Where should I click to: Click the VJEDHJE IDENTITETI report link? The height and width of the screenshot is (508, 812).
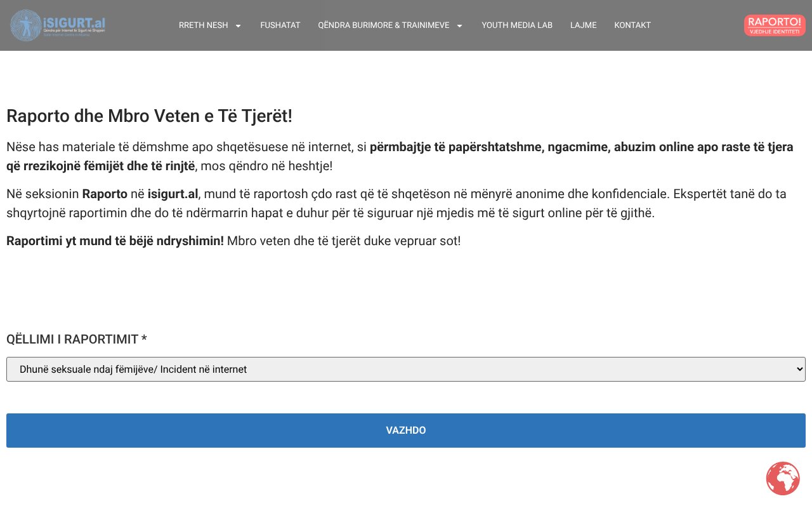point(775,30)
